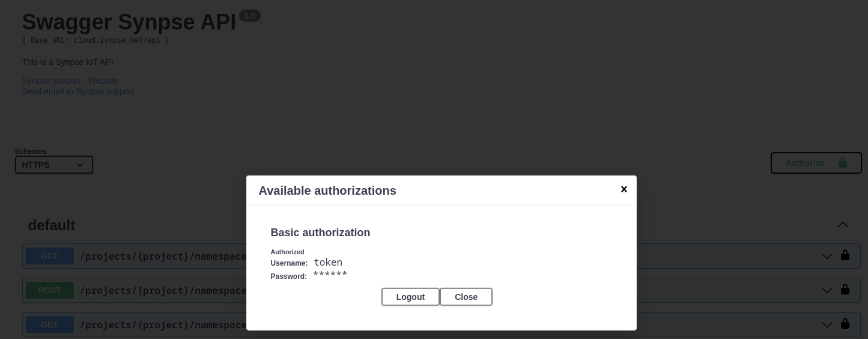Click the Send email to Synpse support link
This screenshot has width=868, height=339.
point(78,91)
